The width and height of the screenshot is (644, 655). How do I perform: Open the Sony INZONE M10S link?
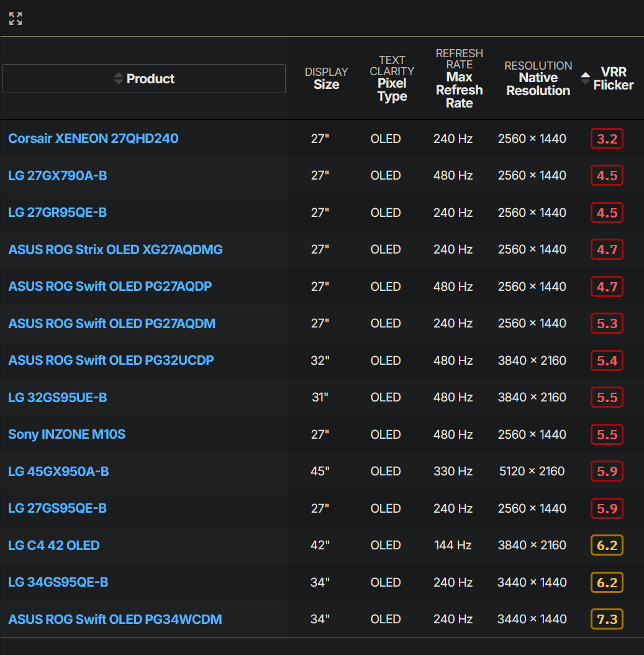67,434
